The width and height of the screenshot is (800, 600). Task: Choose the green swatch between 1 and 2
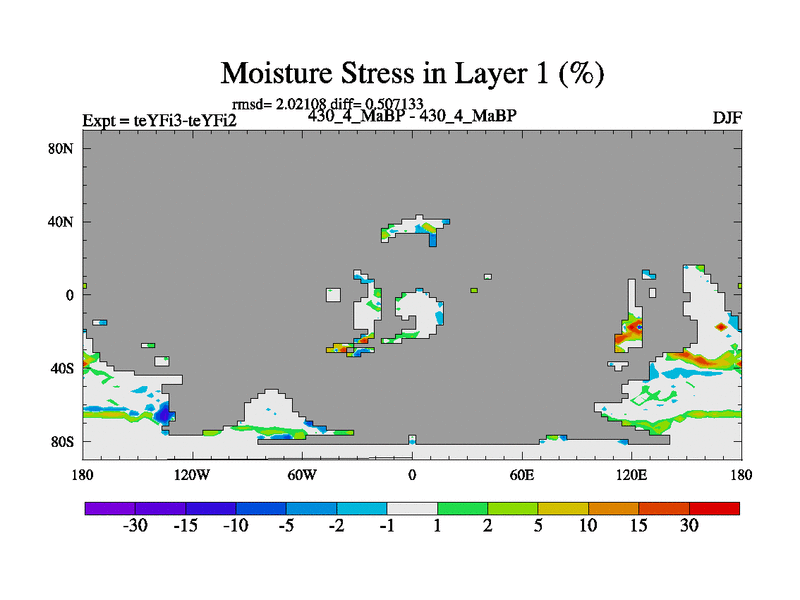(462, 508)
